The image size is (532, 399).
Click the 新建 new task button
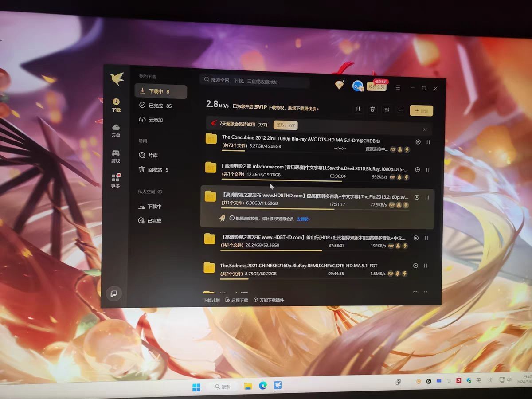pos(421,111)
